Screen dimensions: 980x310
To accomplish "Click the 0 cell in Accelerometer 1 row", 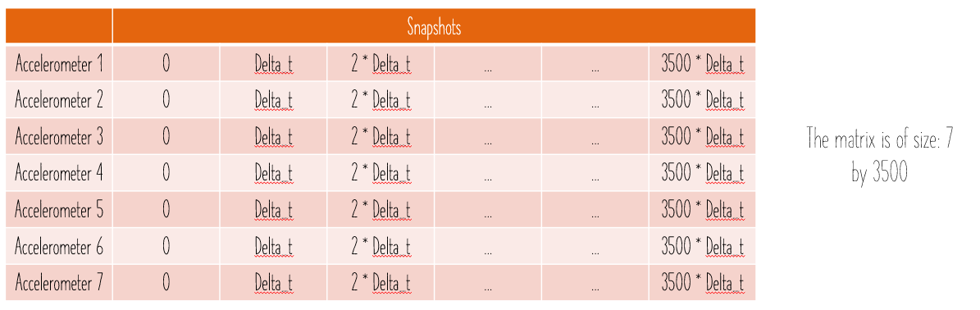I will pos(166,63).
